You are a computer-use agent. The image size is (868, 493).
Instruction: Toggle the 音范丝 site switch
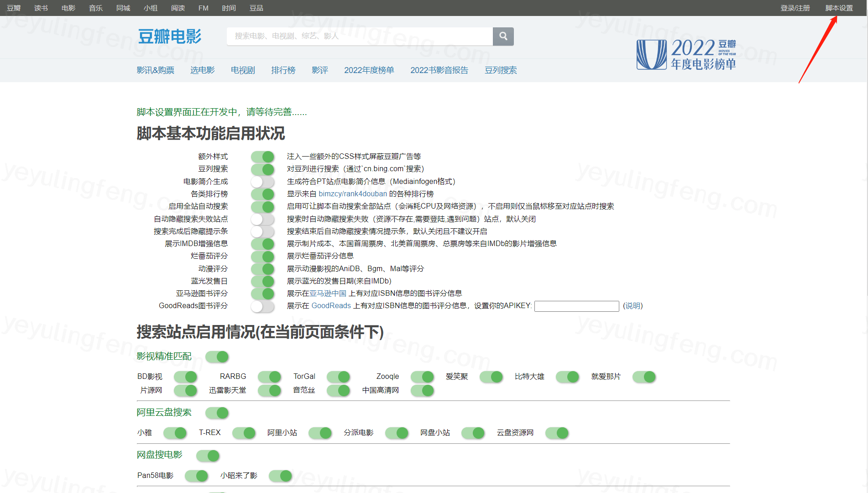point(338,390)
